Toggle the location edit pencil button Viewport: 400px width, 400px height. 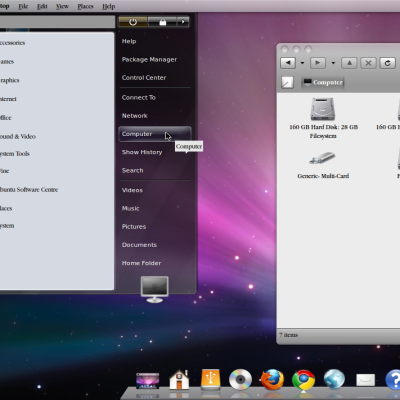287,82
